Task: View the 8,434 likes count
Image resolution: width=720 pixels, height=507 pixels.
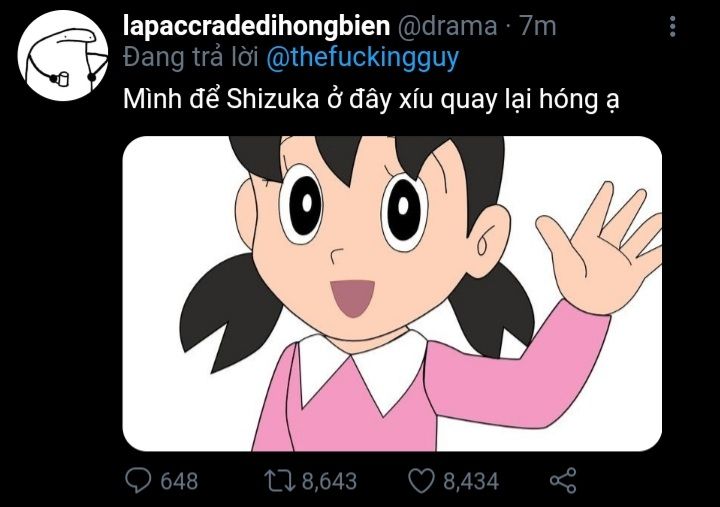Action: click(x=471, y=481)
